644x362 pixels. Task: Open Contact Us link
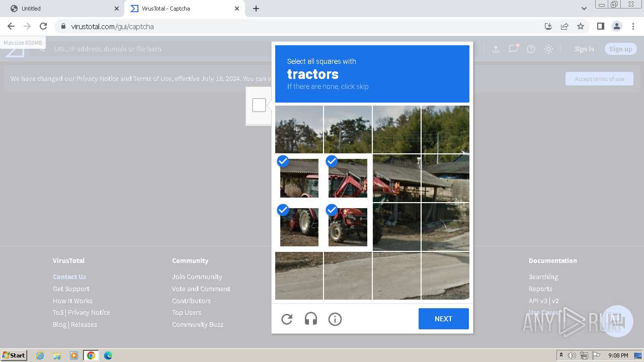69,277
